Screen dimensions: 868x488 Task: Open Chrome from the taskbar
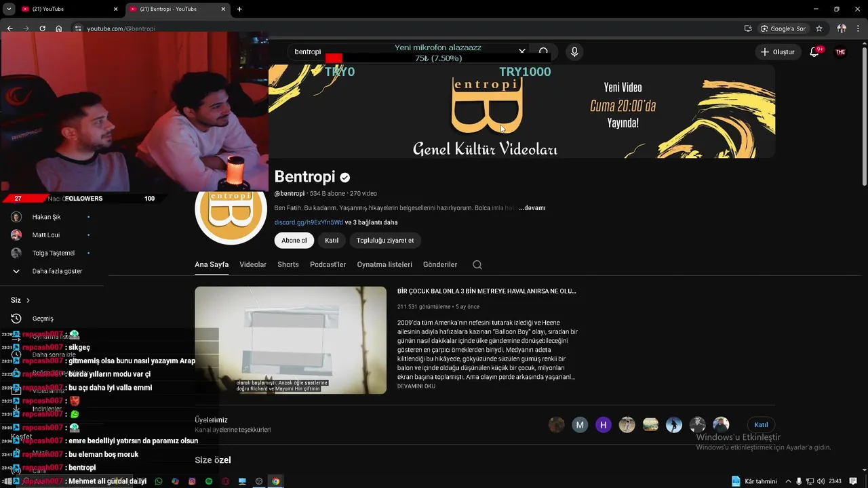click(275, 481)
